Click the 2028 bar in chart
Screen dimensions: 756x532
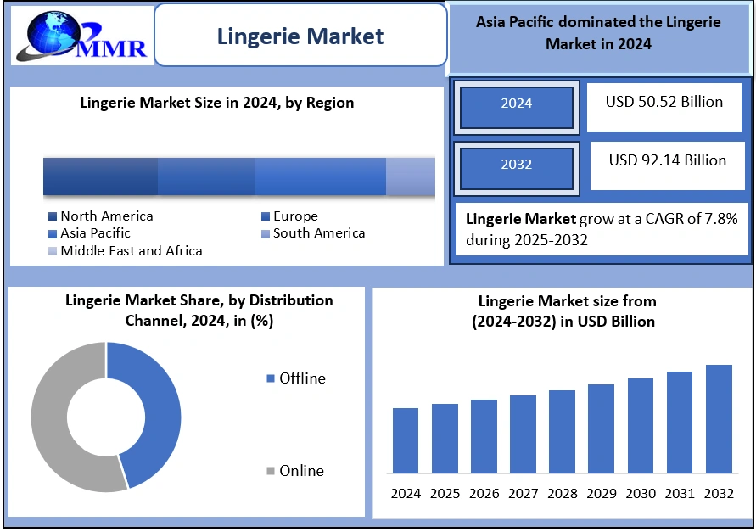coord(562,432)
